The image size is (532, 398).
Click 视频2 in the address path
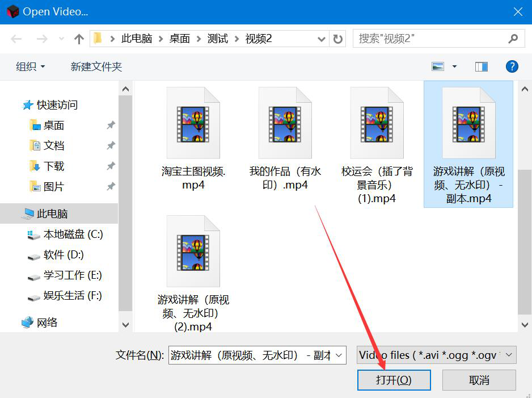259,39
